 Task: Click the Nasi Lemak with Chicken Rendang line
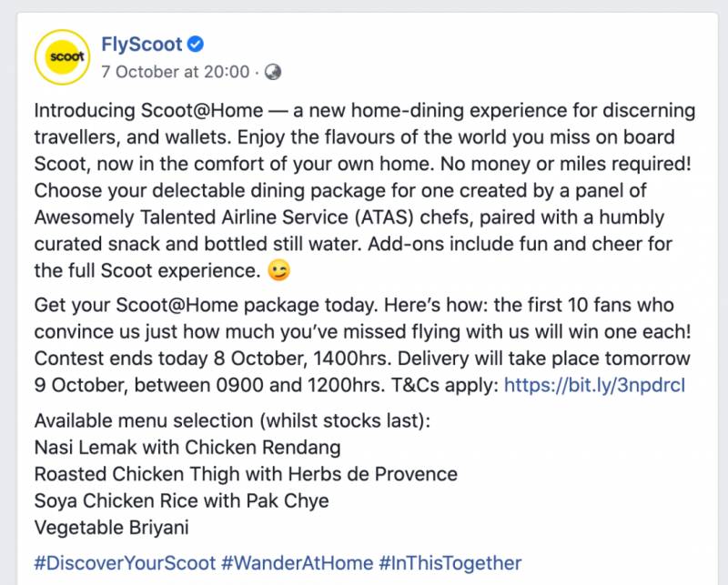(x=187, y=448)
